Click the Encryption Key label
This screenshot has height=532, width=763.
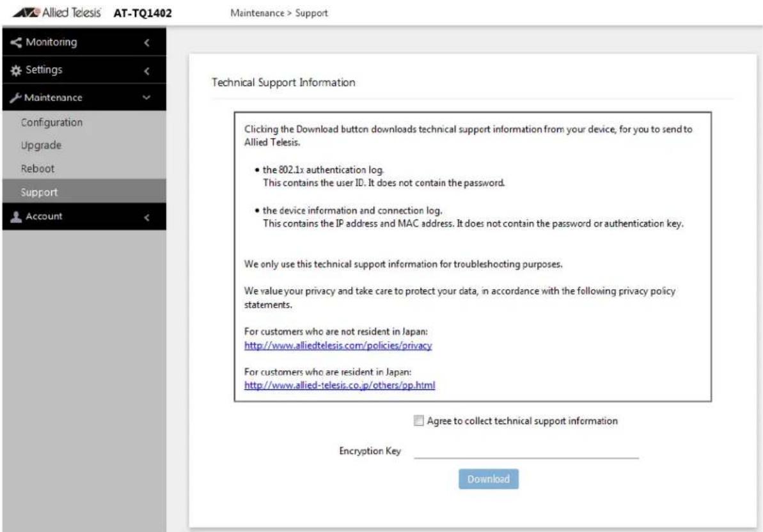370,451
